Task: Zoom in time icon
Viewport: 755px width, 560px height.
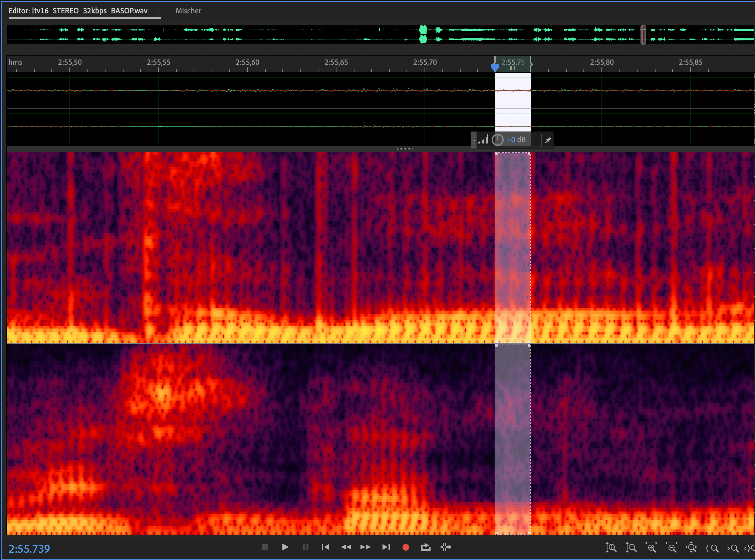Action: (651, 547)
